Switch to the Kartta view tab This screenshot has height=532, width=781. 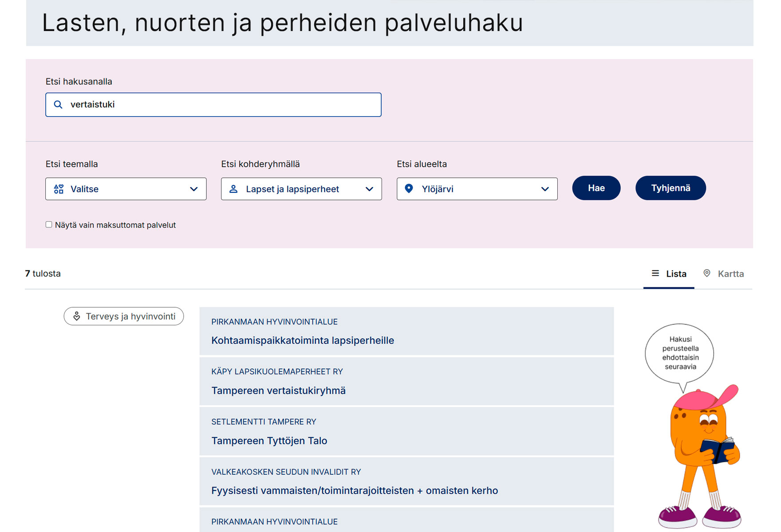click(x=724, y=274)
